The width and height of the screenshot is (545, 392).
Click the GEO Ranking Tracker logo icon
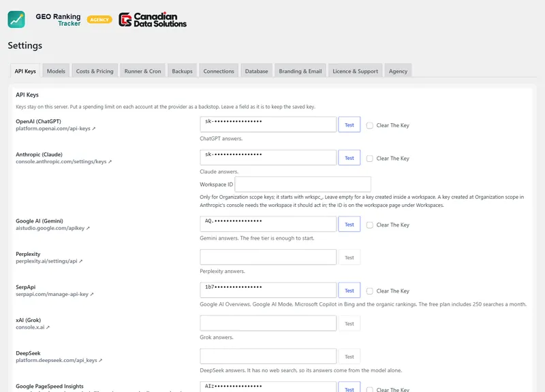[16, 20]
